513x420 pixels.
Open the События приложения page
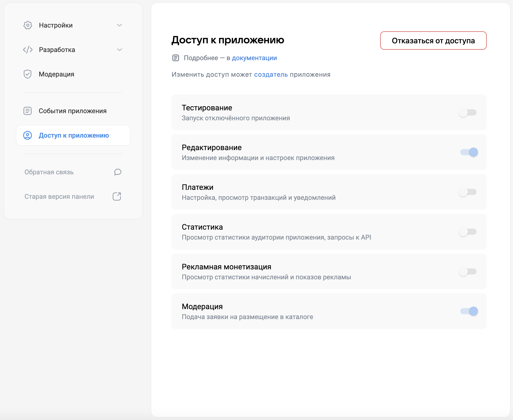click(x=72, y=111)
